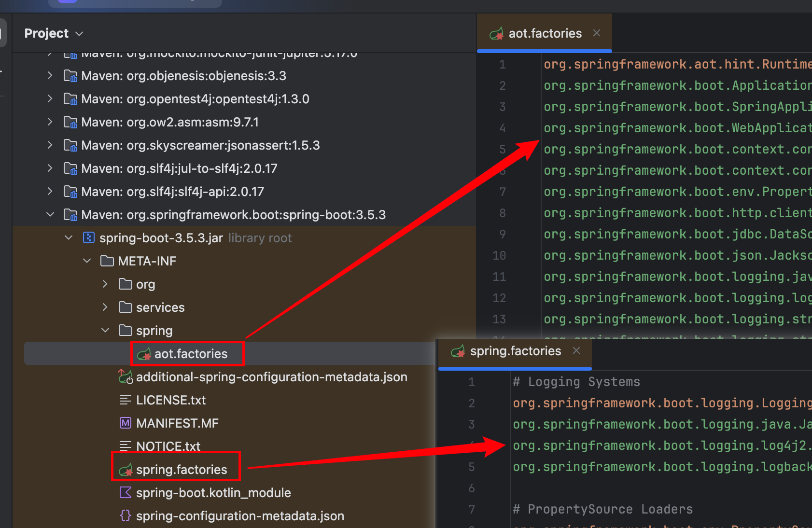Click line number 10 in aot.factories gutter
812x528 pixels.
point(499,255)
